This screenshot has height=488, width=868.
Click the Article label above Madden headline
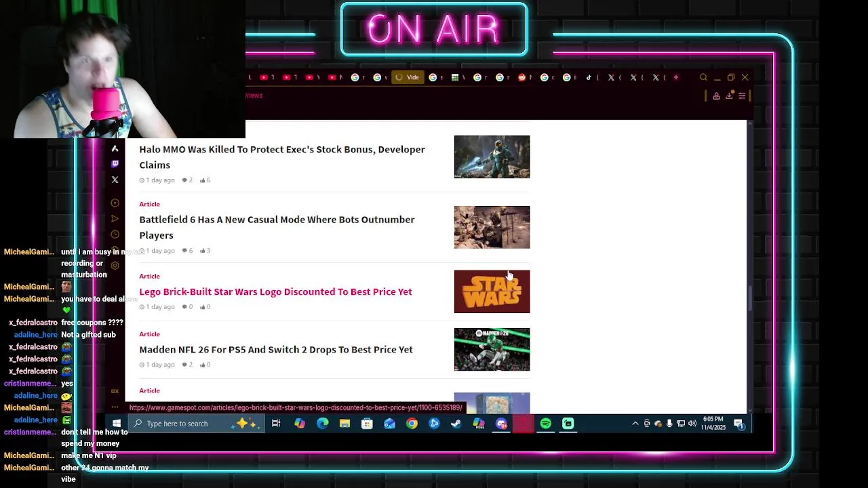click(149, 334)
